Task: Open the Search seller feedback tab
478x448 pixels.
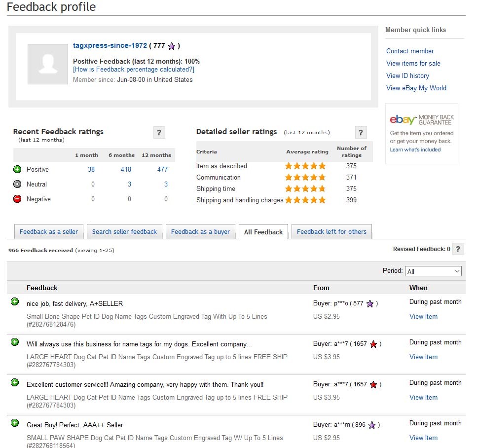Action: click(x=124, y=231)
